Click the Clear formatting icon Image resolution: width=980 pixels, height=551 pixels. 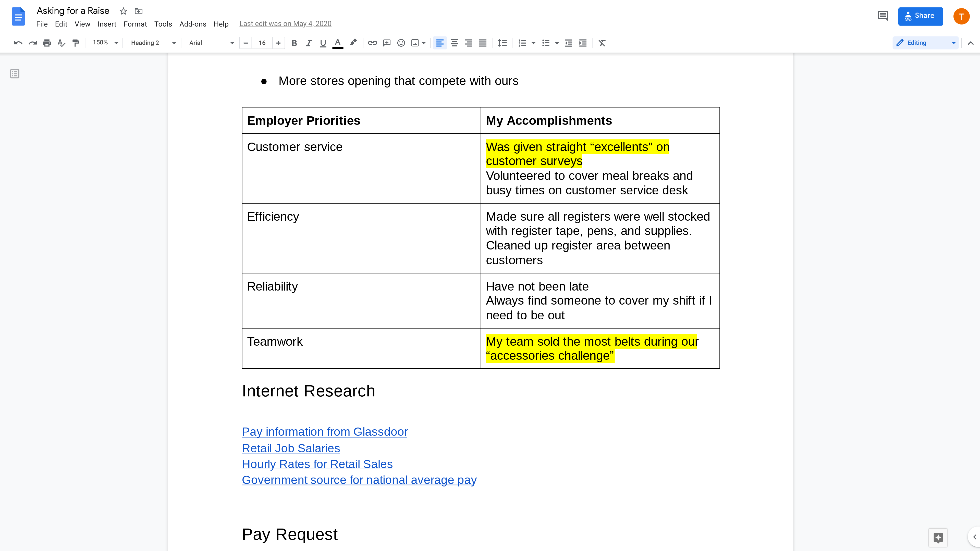click(x=602, y=43)
